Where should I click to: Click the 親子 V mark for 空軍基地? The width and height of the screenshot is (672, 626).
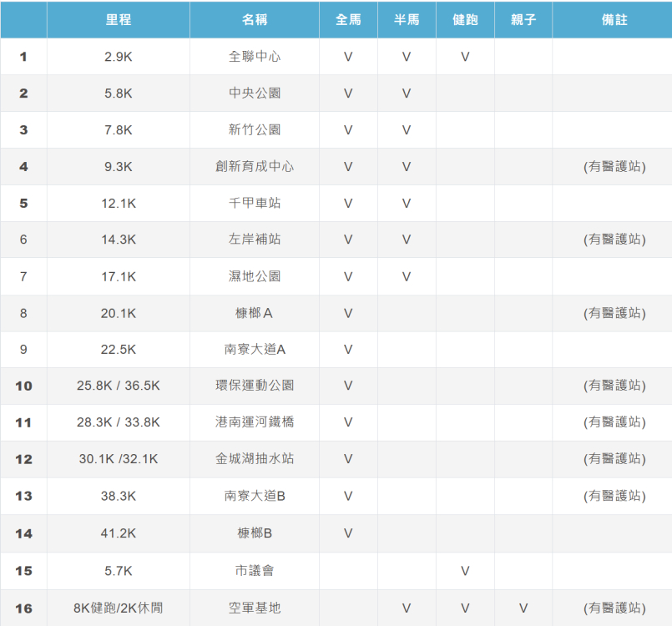pos(523,608)
